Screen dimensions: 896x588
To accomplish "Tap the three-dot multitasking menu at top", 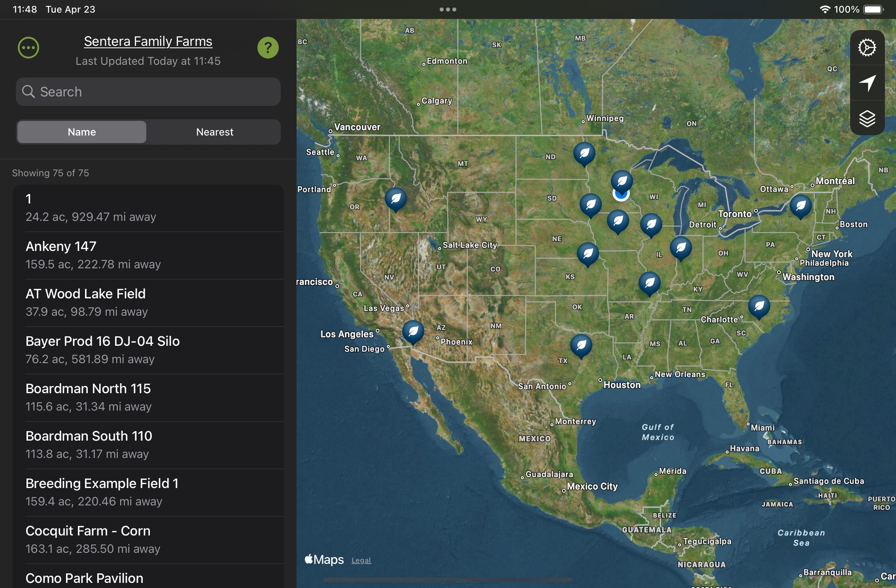I will pos(448,9).
